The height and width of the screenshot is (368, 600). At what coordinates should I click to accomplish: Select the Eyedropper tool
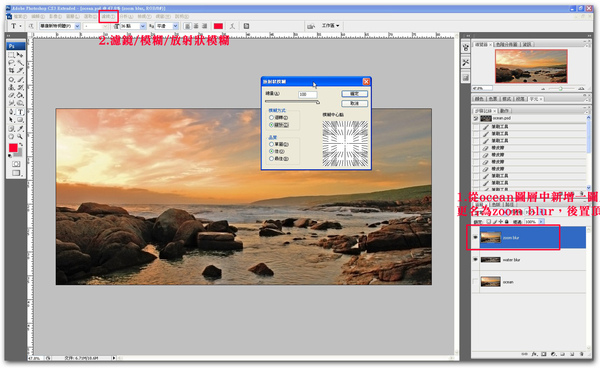click(20, 129)
